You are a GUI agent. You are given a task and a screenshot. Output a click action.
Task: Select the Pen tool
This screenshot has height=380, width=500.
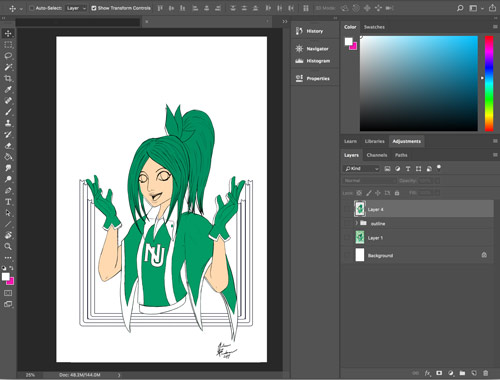pyautogui.click(x=8, y=190)
